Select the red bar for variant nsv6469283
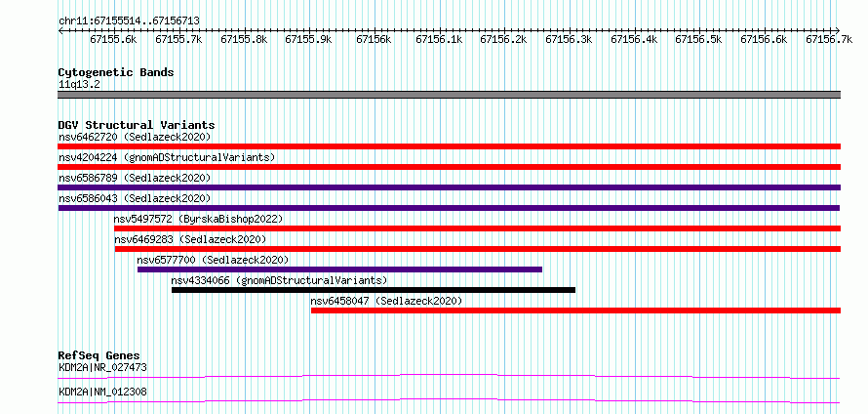 (478, 249)
